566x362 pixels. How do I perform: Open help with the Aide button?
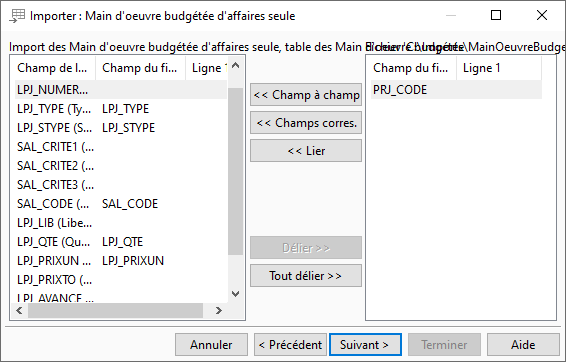coord(523,345)
